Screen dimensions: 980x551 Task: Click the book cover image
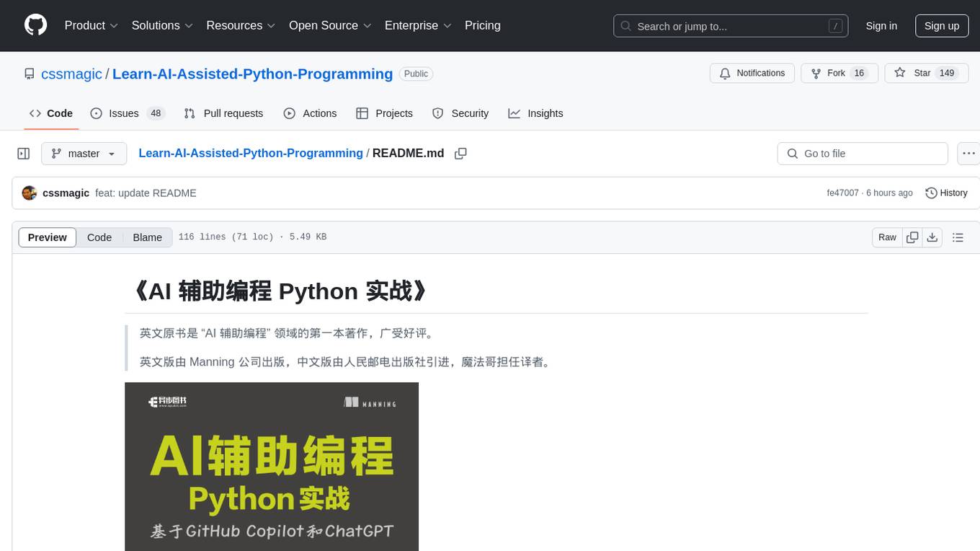coord(272,467)
